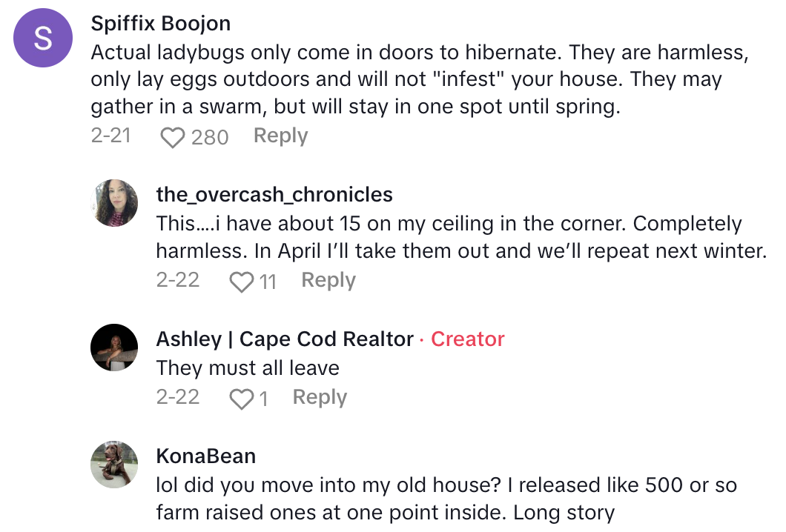This screenshot has height=532, width=786.
Task: Open Ashley Cape Cod Realtor's avatar
Action: tap(114, 348)
